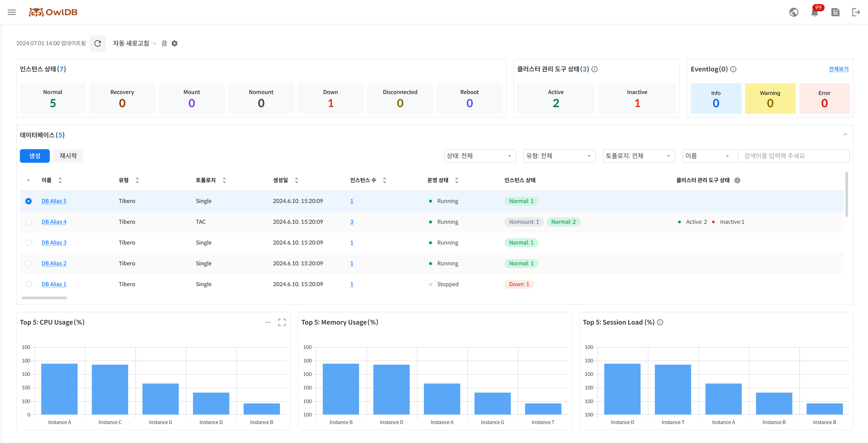868x443 pixels.
Task: Collapse the 데이터베이스 panel chevron
Action: pos(845,135)
